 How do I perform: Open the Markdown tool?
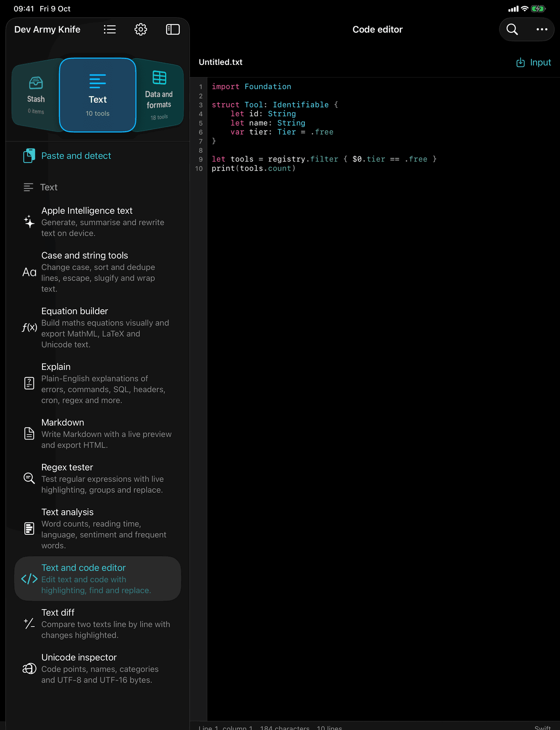(x=98, y=433)
